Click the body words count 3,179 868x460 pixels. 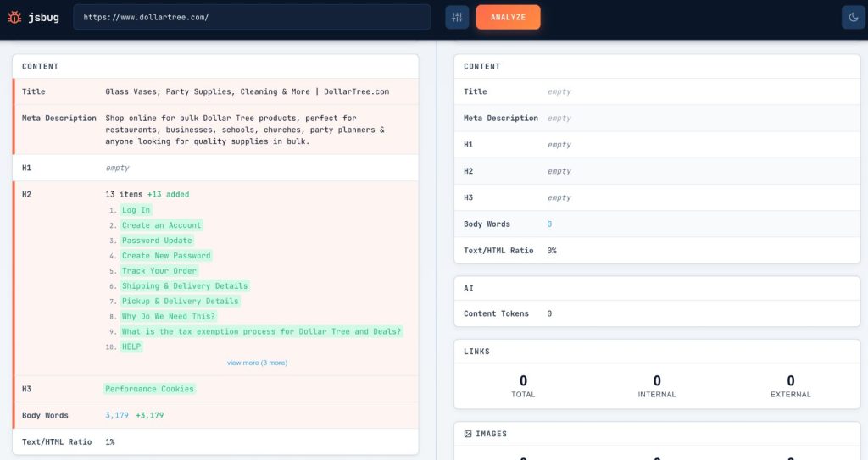click(x=117, y=415)
